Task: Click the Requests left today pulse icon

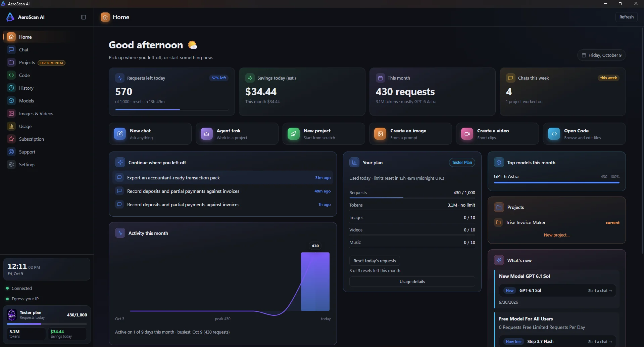Action: coord(120,78)
